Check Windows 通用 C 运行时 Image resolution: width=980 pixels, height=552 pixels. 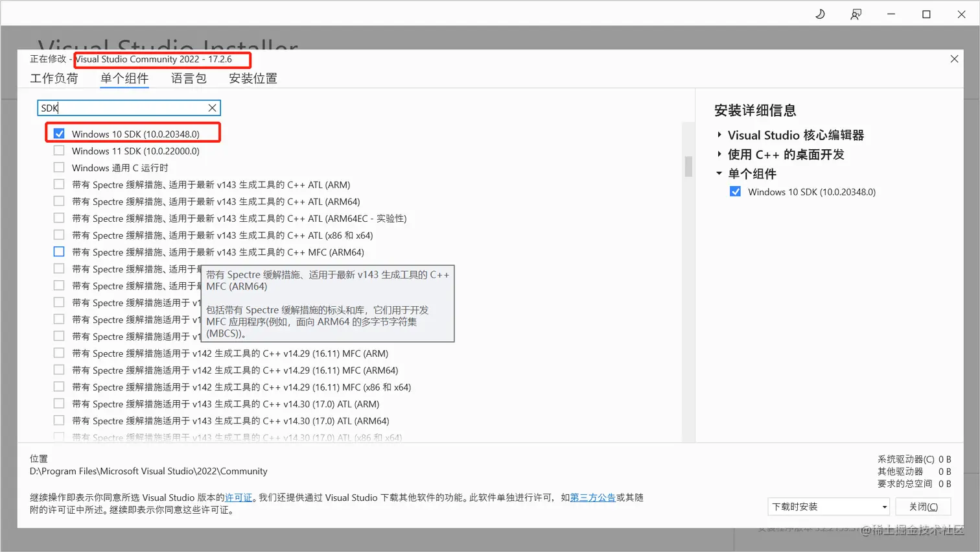coord(59,167)
